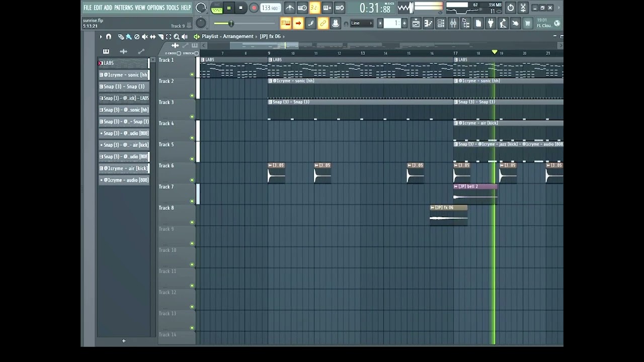Show the piano keys pattern clips picker
This screenshot has height=362, width=644.
106,51
